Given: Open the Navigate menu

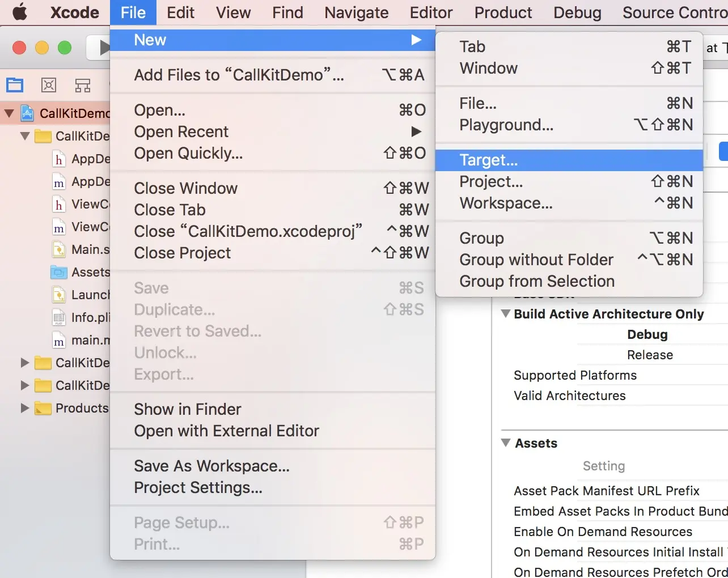Looking at the screenshot, I should click(x=356, y=12).
